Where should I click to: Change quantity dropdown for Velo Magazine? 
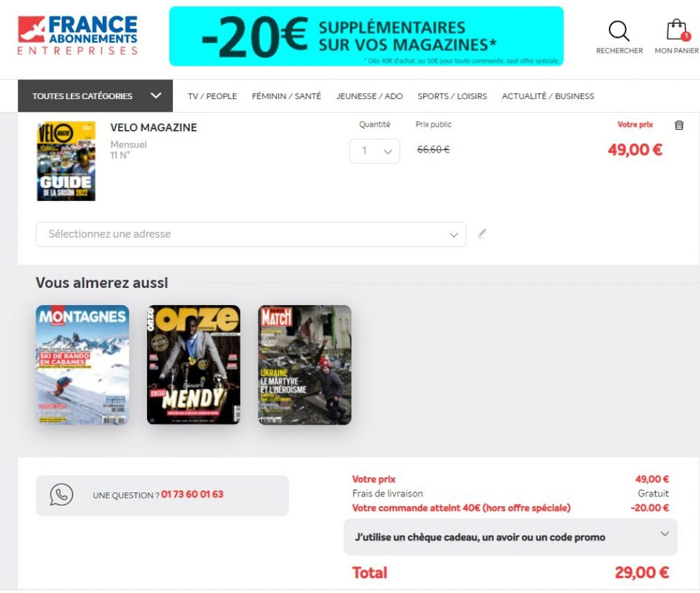tap(374, 151)
